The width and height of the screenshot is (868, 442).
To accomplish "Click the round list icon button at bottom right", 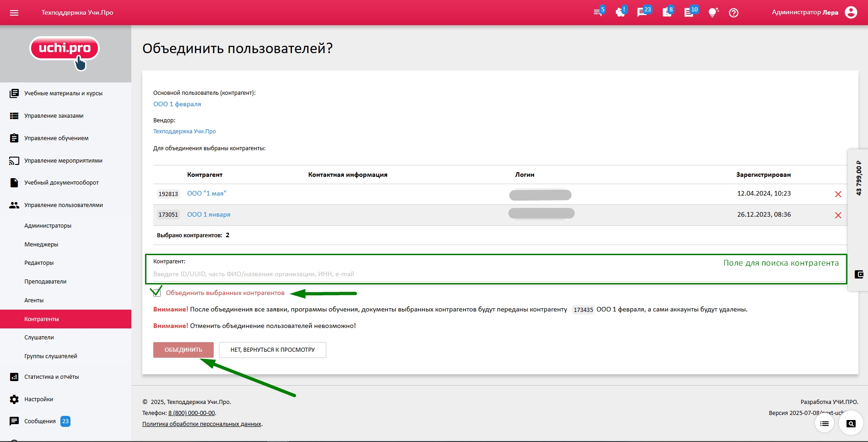I will click(x=825, y=424).
